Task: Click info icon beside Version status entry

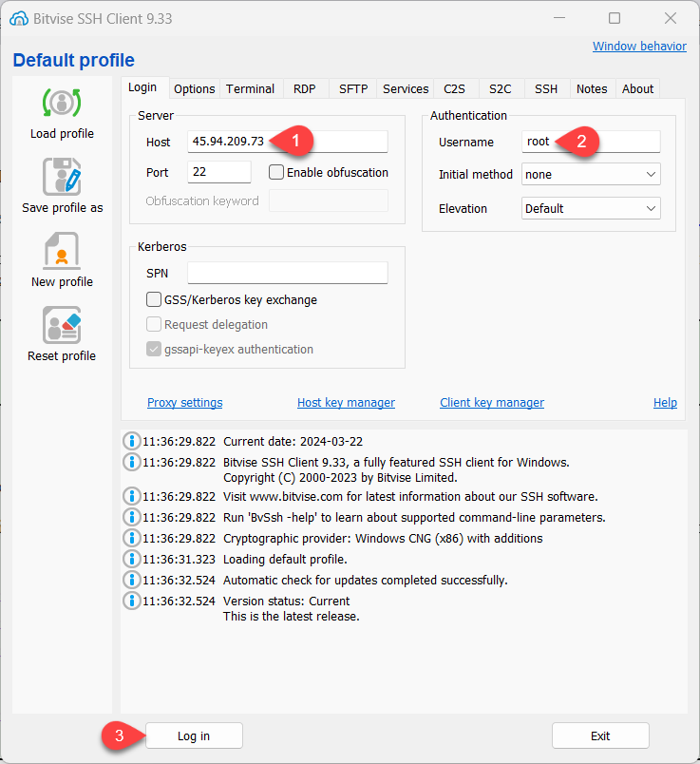Action: click(x=131, y=601)
